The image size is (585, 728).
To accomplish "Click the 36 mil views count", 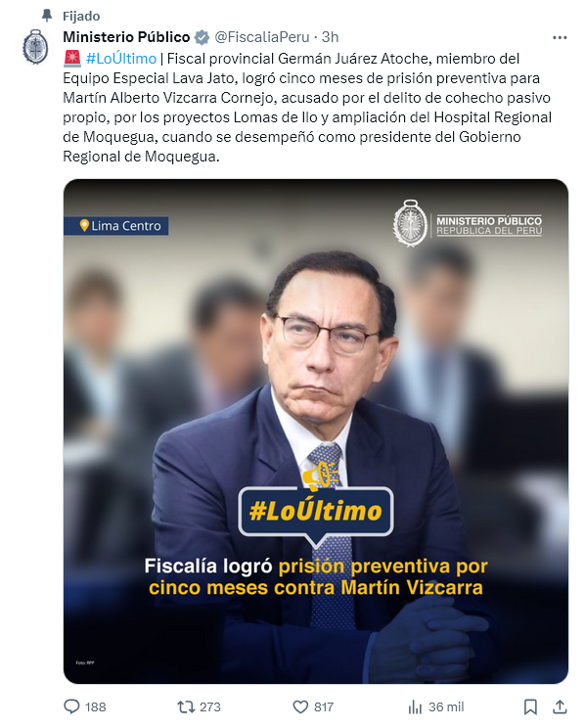I will click(446, 707).
